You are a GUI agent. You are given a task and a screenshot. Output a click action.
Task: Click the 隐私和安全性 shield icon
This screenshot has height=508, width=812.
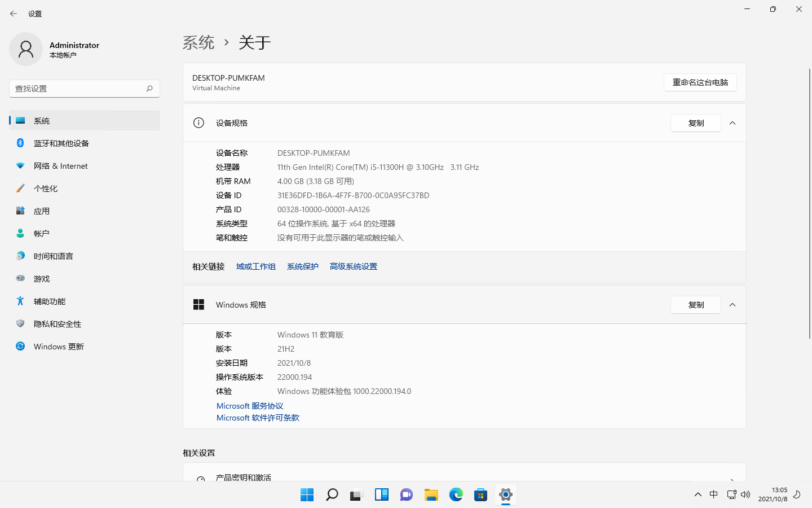tap(20, 324)
